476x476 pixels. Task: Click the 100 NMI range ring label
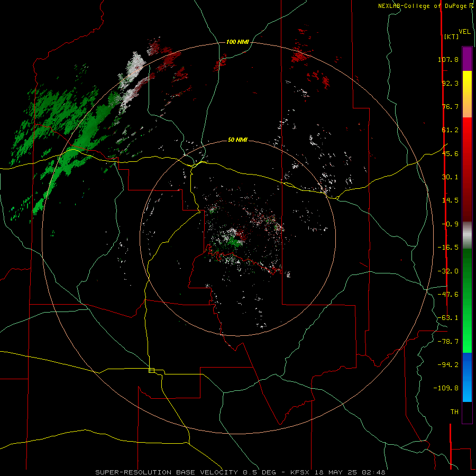(x=237, y=42)
